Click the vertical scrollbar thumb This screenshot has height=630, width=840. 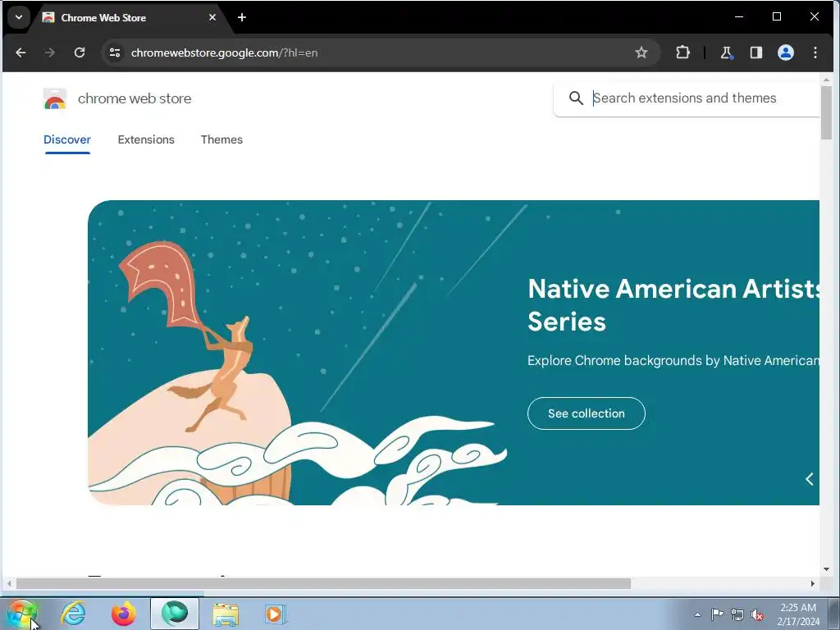pos(826,112)
